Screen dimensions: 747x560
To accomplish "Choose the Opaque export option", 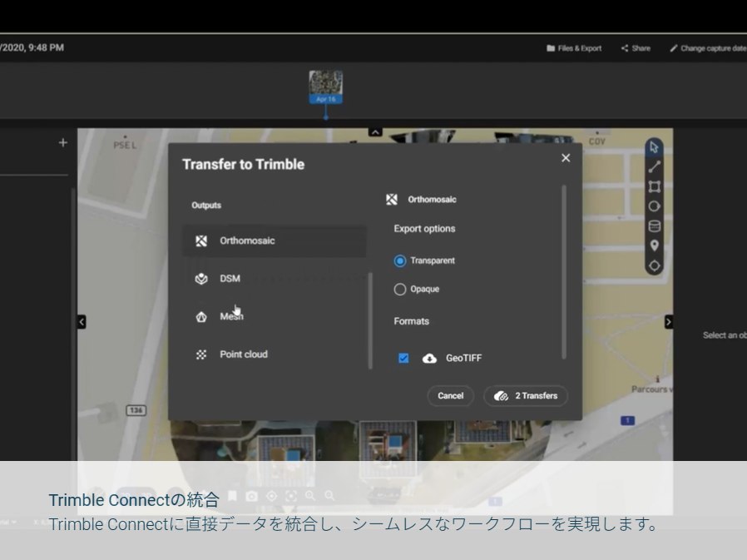I will tap(399, 289).
